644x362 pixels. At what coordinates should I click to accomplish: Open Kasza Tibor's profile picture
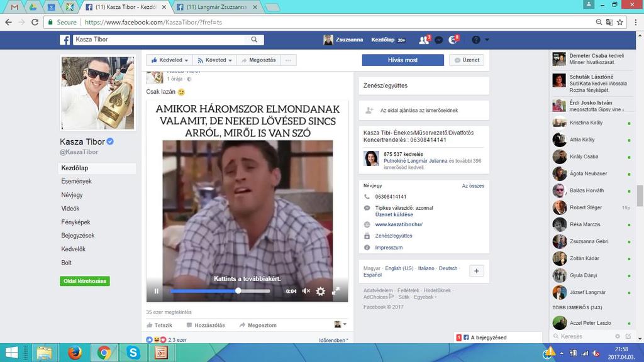point(97,93)
